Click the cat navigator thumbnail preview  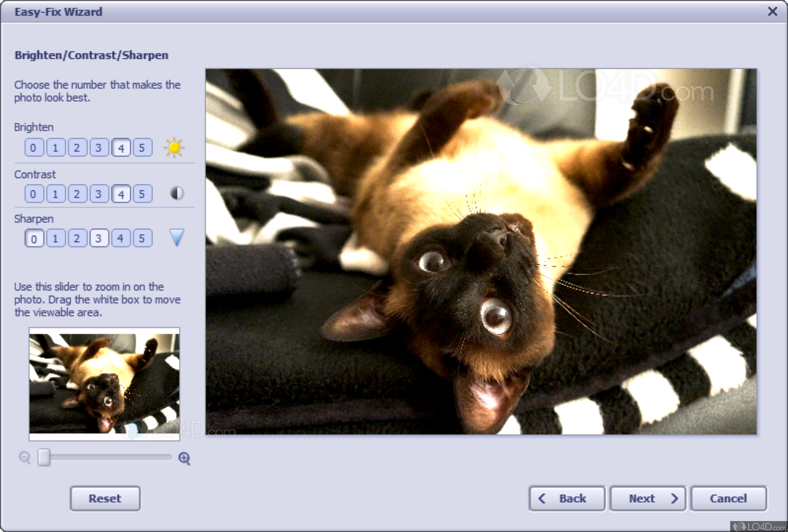[x=104, y=383]
